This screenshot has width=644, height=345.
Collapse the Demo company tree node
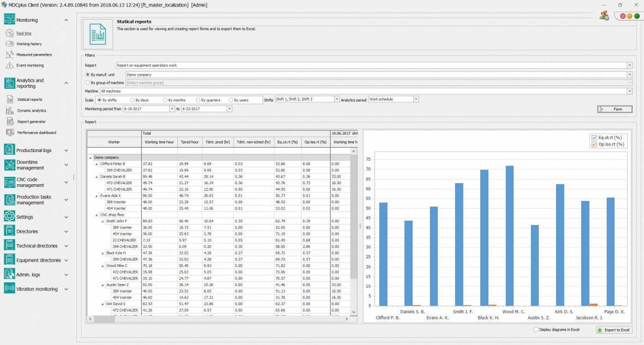pyautogui.click(x=91, y=158)
